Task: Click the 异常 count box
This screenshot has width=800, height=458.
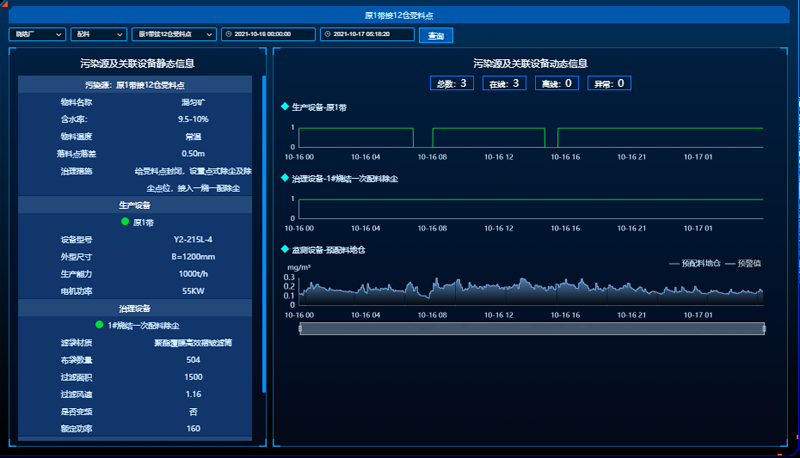Action: (x=609, y=83)
